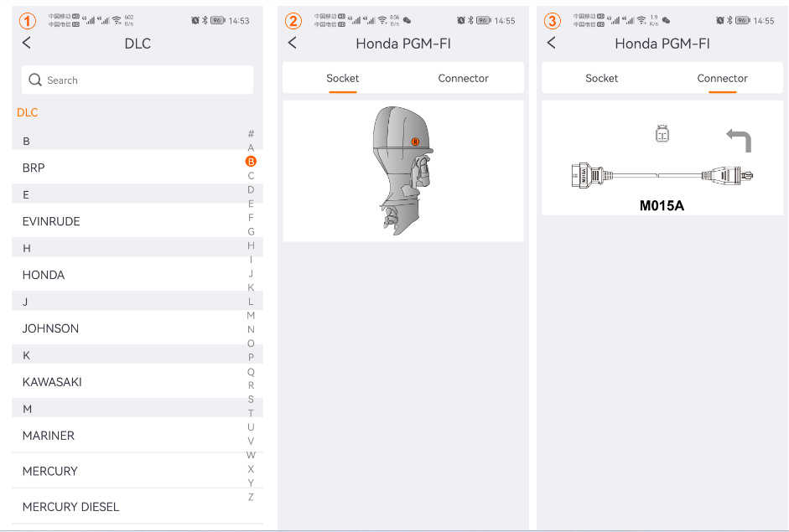Open the Connector tab on the engine diagram screen
This screenshot has height=532, width=789.
pyautogui.click(x=464, y=78)
